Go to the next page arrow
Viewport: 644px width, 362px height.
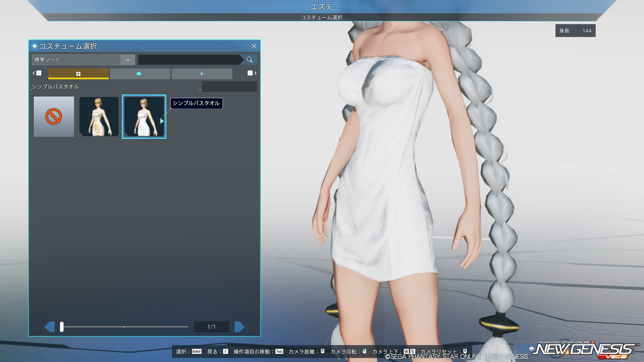tap(239, 327)
